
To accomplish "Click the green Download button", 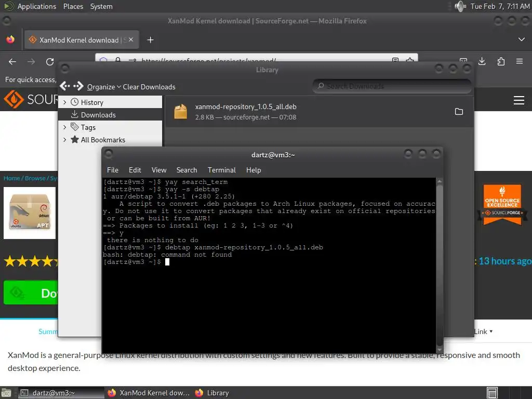I will [x=31, y=292].
